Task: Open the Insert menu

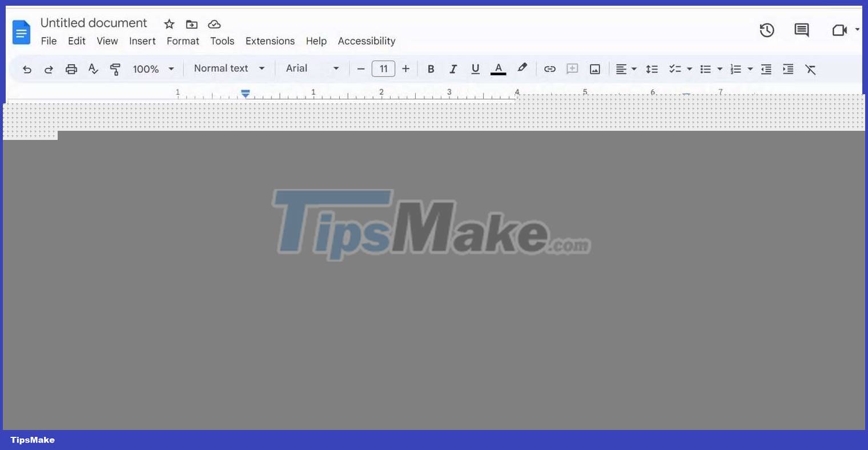Action: click(x=142, y=41)
